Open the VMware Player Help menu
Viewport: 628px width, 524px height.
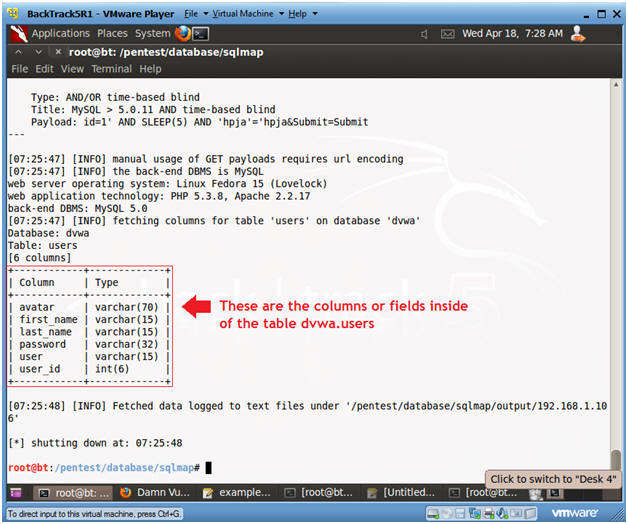pyautogui.click(x=303, y=14)
